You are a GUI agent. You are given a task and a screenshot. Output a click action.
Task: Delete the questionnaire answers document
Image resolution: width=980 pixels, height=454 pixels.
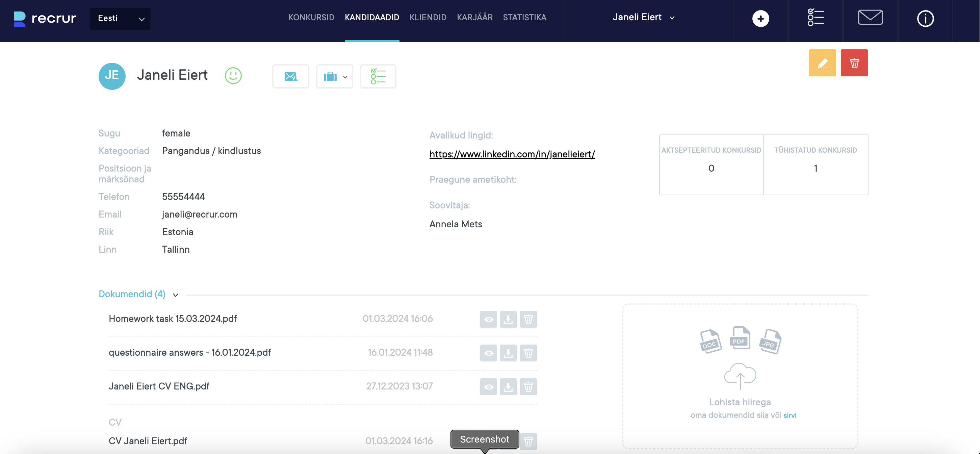[x=528, y=353]
